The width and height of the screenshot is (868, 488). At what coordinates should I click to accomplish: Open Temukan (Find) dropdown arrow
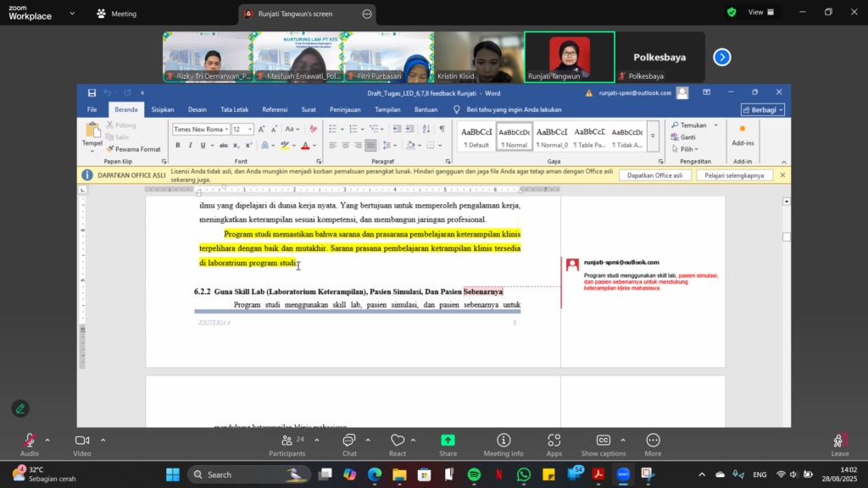(715, 125)
